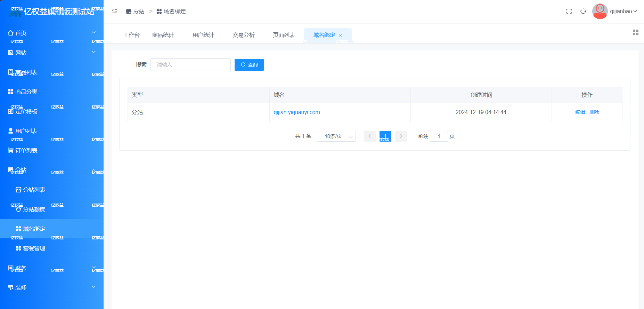The width and height of the screenshot is (644, 309).
Task: Open the tab grid menu icon
Action: tap(635, 32)
